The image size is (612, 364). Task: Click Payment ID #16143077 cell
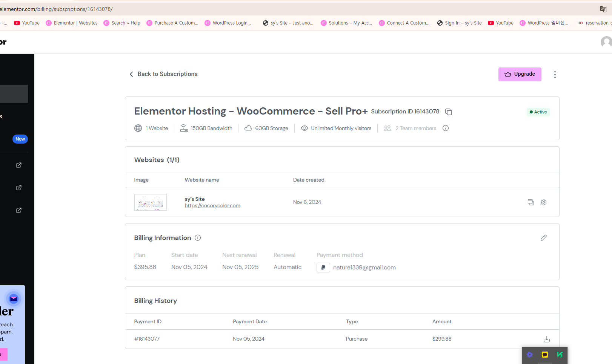147,339
